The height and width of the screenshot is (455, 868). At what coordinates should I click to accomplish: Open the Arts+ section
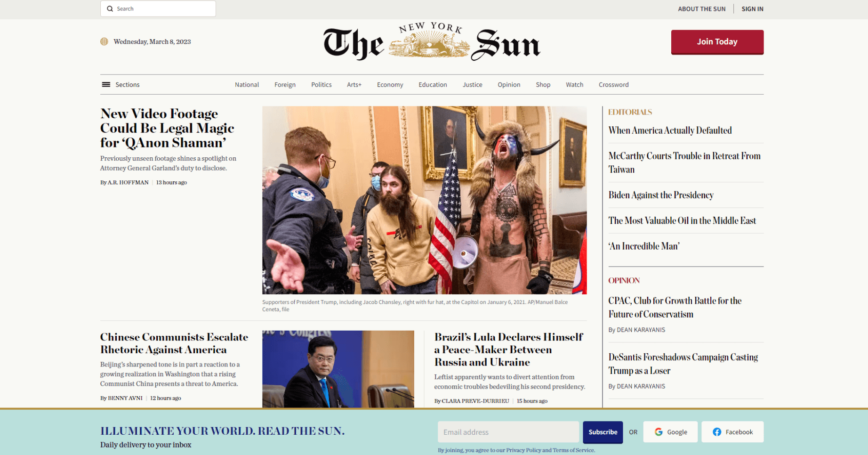pyautogui.click(x=354, y=85)
